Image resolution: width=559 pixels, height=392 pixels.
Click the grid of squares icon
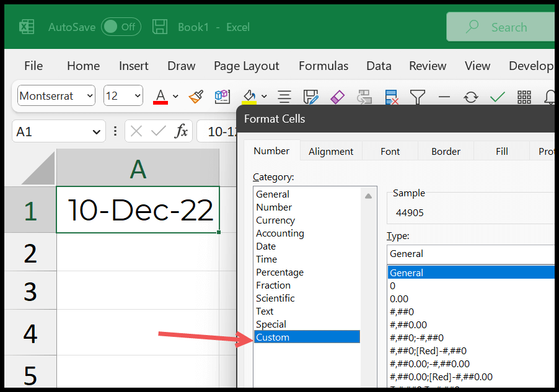click(x=524, y=97)
